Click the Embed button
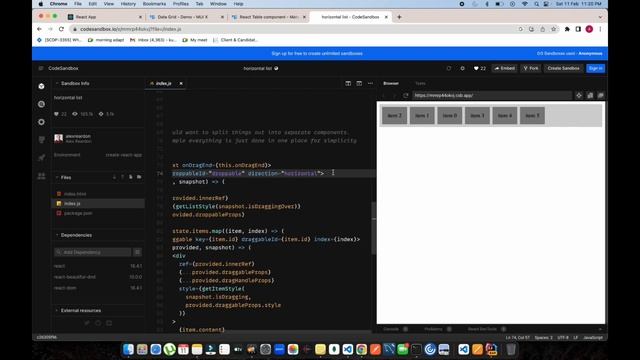 pyautogui.click(x=504, y=68)
